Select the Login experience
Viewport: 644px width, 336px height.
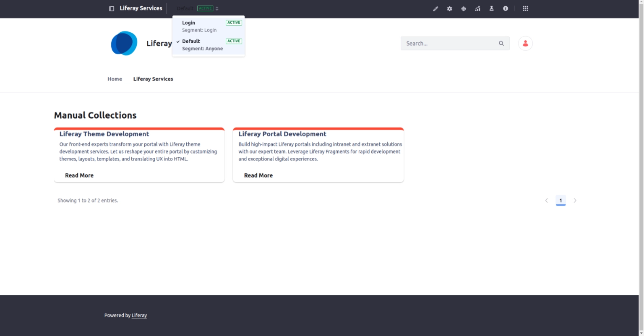(x=209, y=26)
